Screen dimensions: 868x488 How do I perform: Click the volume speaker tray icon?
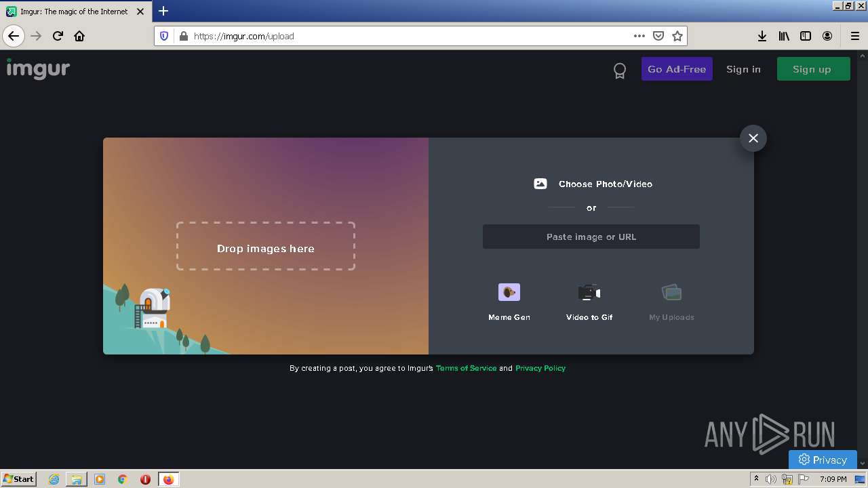771,479
